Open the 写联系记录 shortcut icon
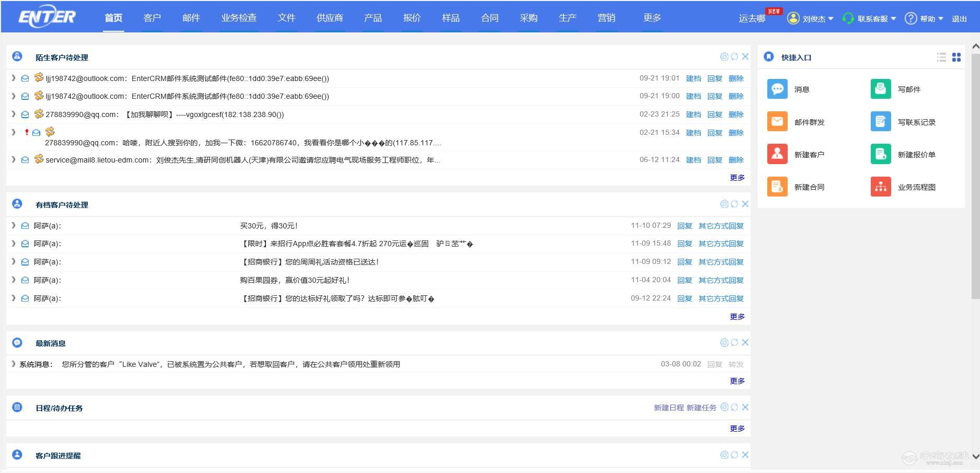Image resolution: width=980 pixels, height=473 pixels. coord(881,122)
